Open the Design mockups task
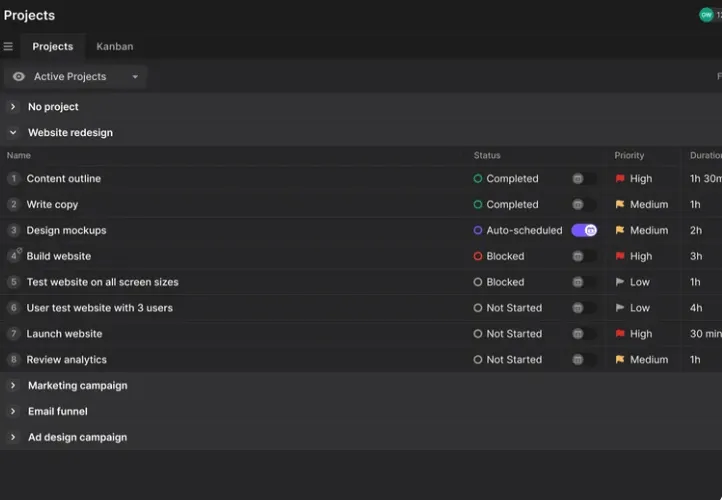 pyautogui.click(x=66, y=230)
